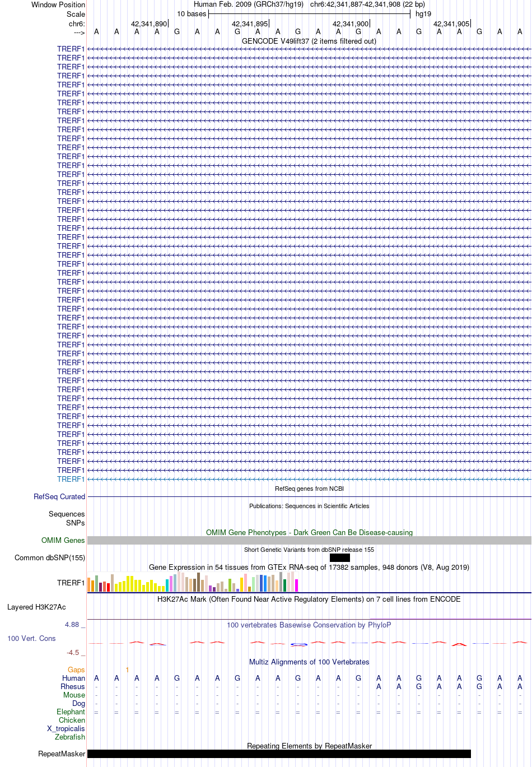The width and height of the screenshot is (532, 767).
Task: Click the 'chr6:' ruler label
Action: pyautogui.click(x=77, y=24)
